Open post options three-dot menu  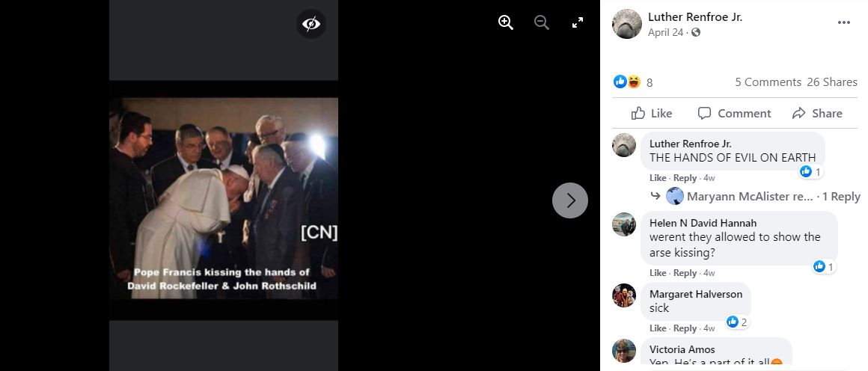(844, 22)
